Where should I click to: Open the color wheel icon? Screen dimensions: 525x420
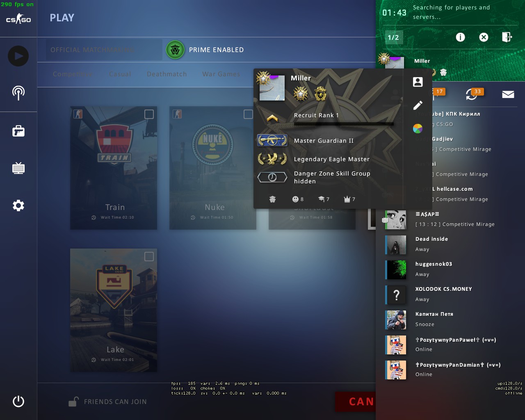[418, 129]
